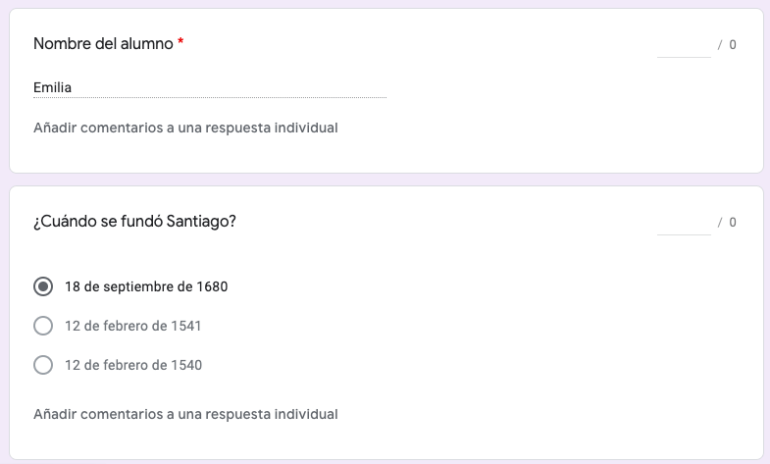Add individual comment under the Santiago question
The height and width of the screenshot is (464, 770).
(185, 413)
